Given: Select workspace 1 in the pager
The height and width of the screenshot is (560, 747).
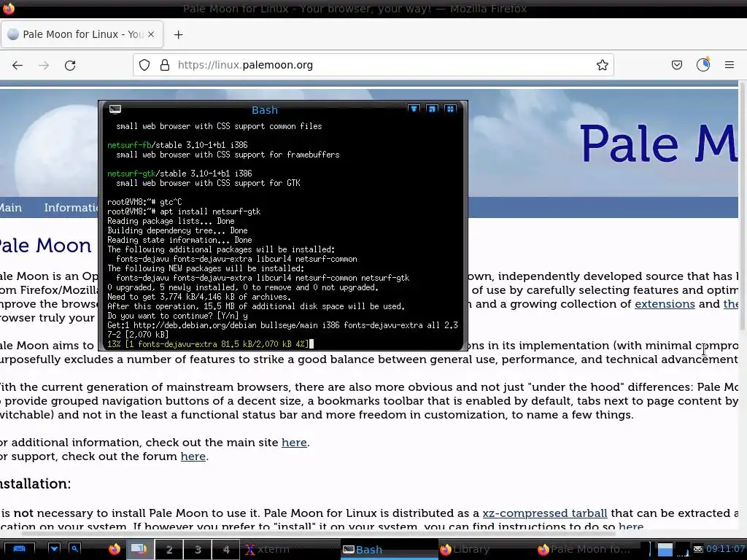Looking at the screenshot, I should coord(139,550).
